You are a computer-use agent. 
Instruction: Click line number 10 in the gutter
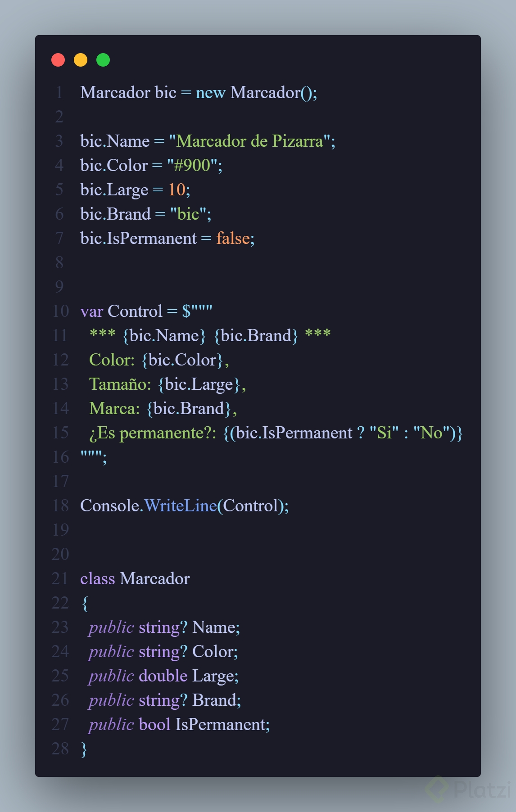[x=60, y=311]
